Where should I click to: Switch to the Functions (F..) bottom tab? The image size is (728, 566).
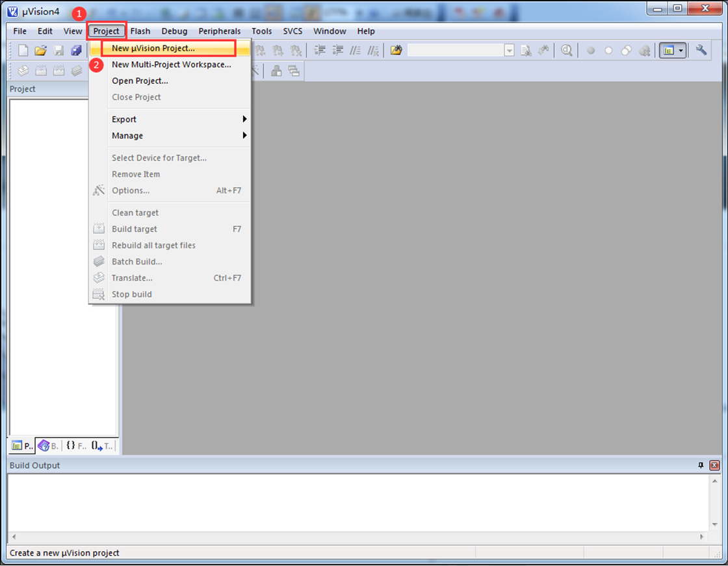[x=76, y=446]
